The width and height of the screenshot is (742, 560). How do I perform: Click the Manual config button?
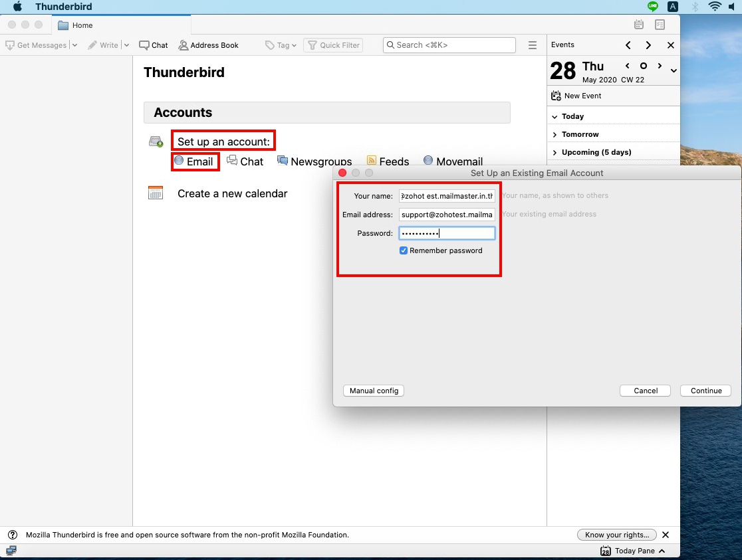(x=374, y=391)
